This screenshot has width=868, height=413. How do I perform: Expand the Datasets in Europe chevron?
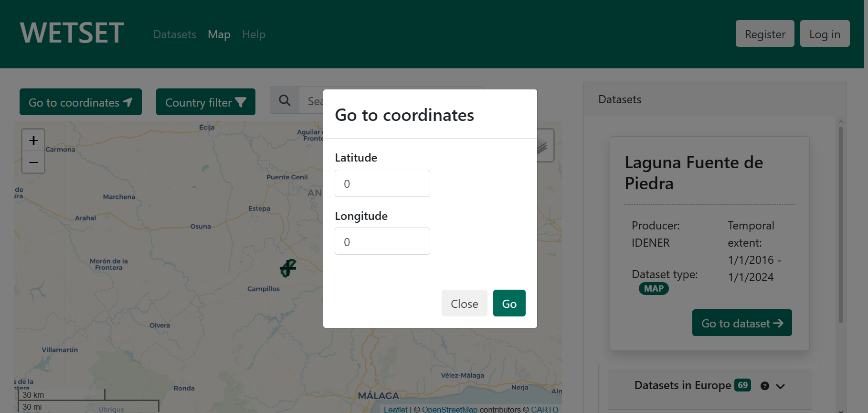(x=781, y=386)
